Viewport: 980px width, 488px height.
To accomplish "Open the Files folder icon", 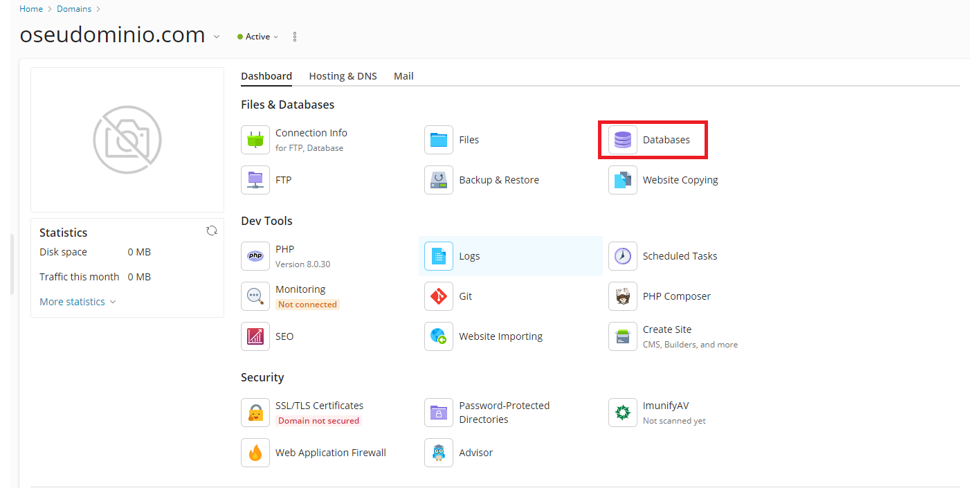I will [439, 140].
